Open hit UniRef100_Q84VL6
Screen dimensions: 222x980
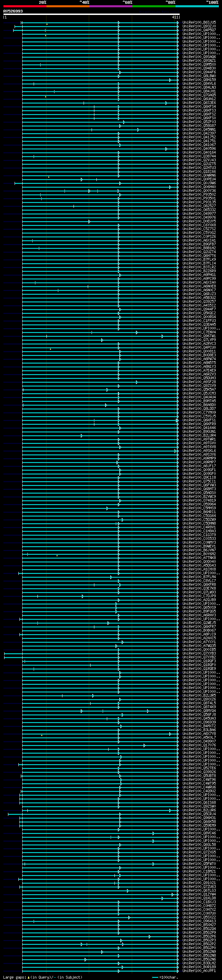[199, 84]
